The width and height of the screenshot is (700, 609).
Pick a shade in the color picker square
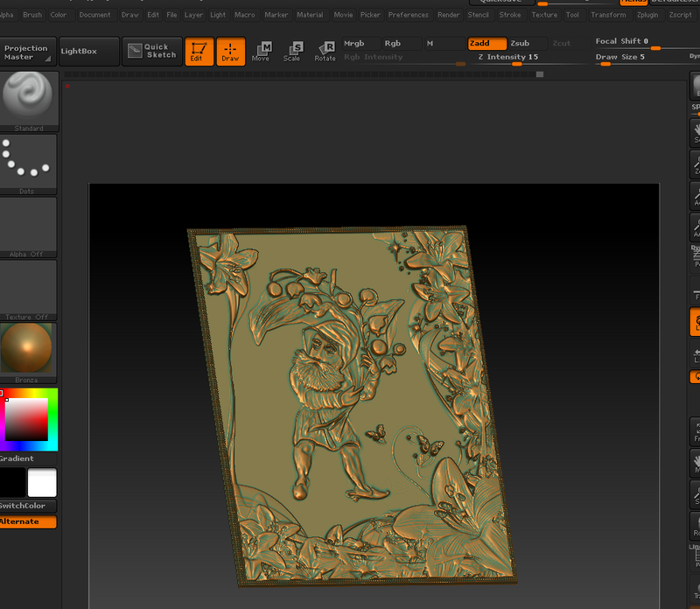click(x=26, y=419)
